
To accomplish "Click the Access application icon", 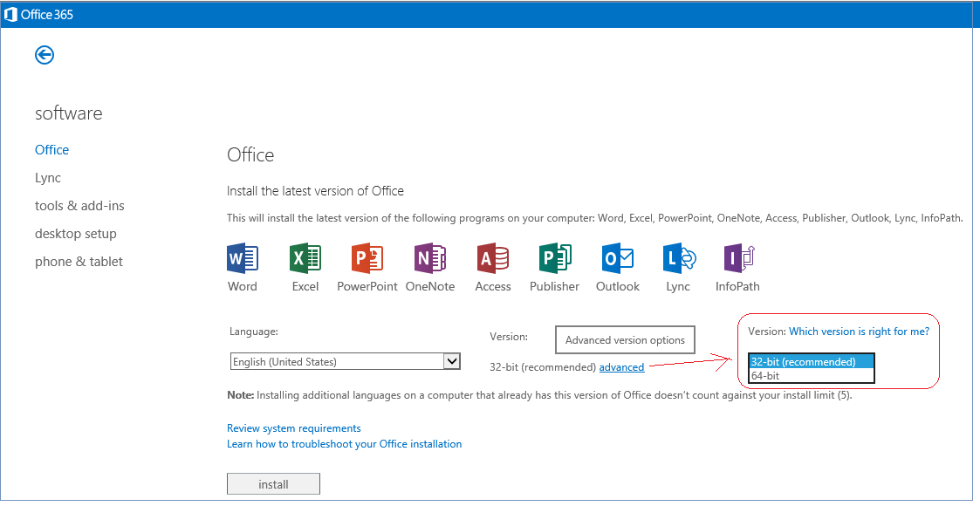I will (x=492, y=258).
